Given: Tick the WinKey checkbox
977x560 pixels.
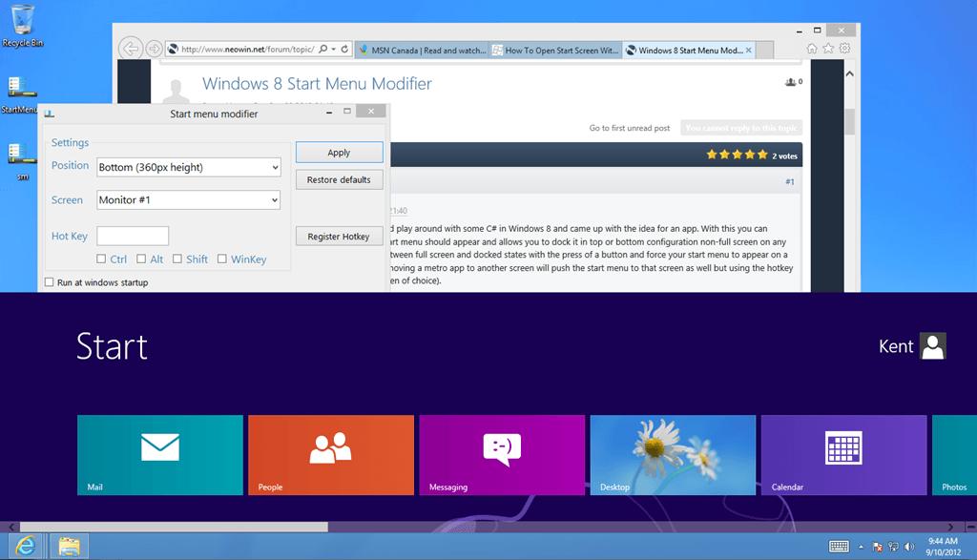Looking at the screenshot, I should (222, 259).
